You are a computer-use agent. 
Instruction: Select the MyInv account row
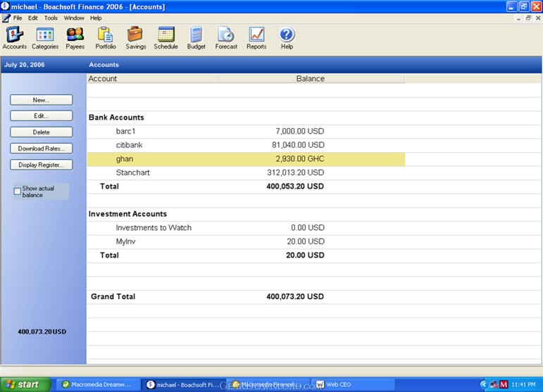click(246, 241)
